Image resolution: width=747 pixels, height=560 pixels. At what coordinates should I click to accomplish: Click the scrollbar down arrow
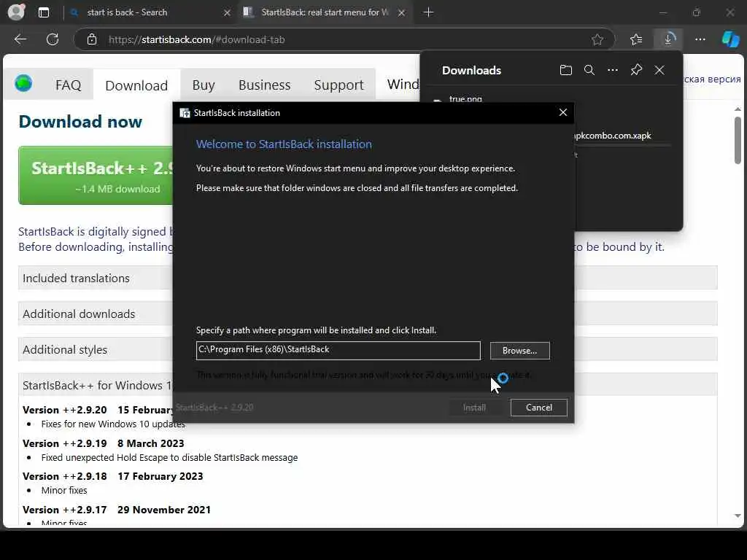738,516
